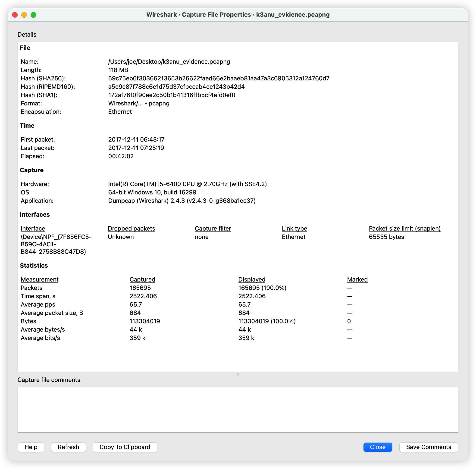Viewport: 476px width, 469px height.
Task: Click the captured Time span value 2522.406
Action: pyautogui.click(x=143, y=296)
